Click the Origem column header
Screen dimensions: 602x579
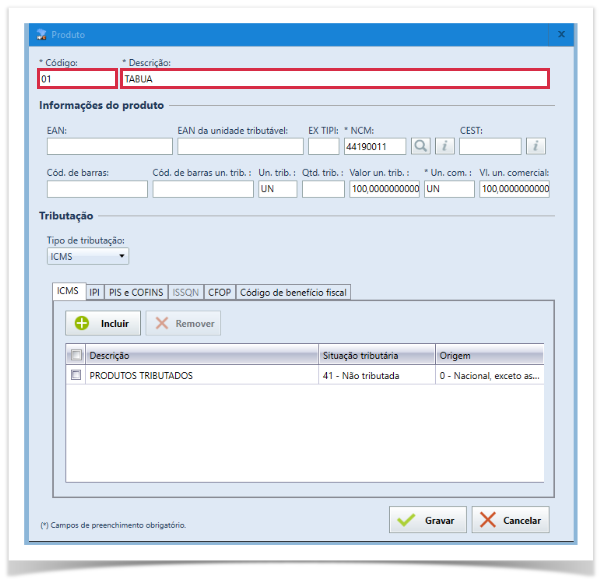click(x=490, y=355)
